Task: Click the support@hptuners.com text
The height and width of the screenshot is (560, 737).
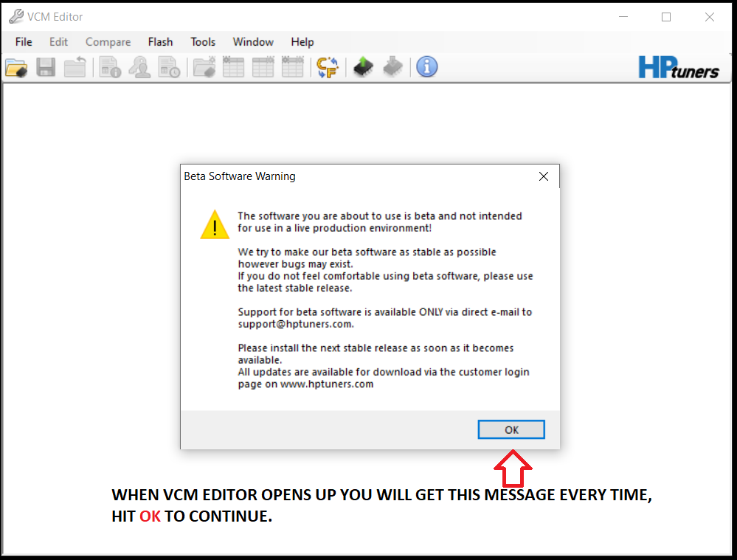Action: [294, 324]
